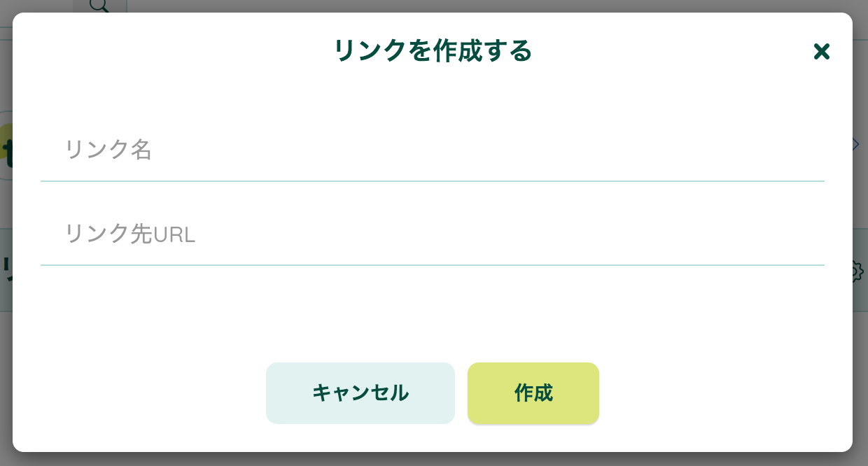Open the gear settings icon behind the dialog

[x=858, y=271]
